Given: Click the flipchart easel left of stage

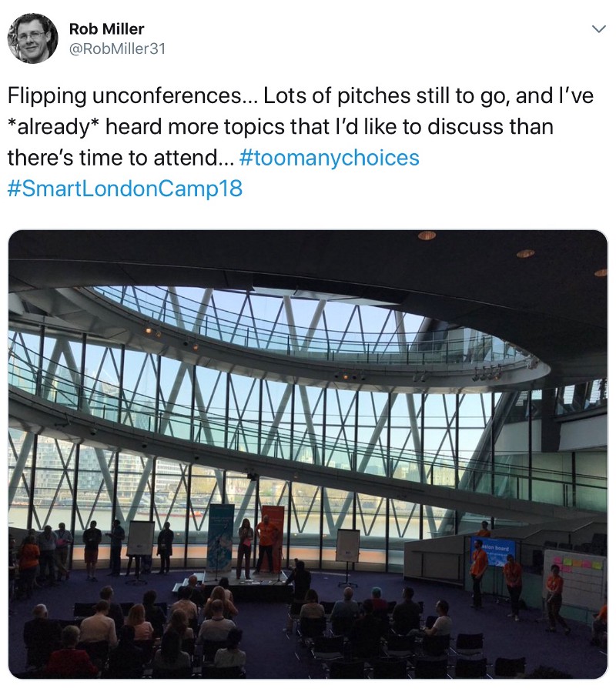Looking at the screenshot, I should tap(140, 539).
